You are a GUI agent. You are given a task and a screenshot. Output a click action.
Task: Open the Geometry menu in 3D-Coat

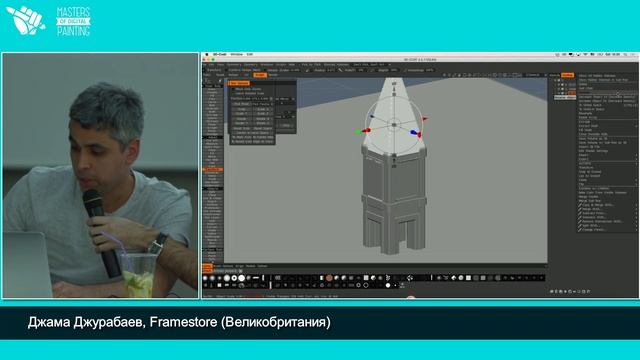click(251, 64)
